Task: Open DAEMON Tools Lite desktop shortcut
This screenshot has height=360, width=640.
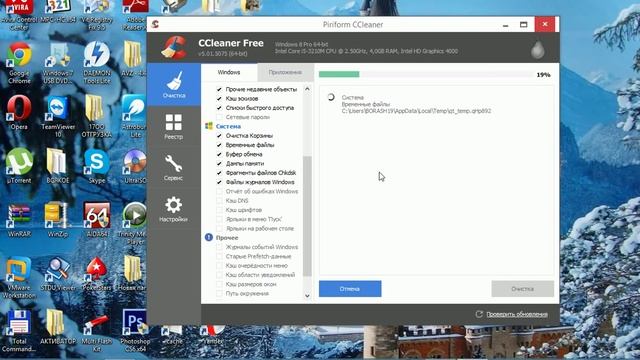Action: coord(97,63)
